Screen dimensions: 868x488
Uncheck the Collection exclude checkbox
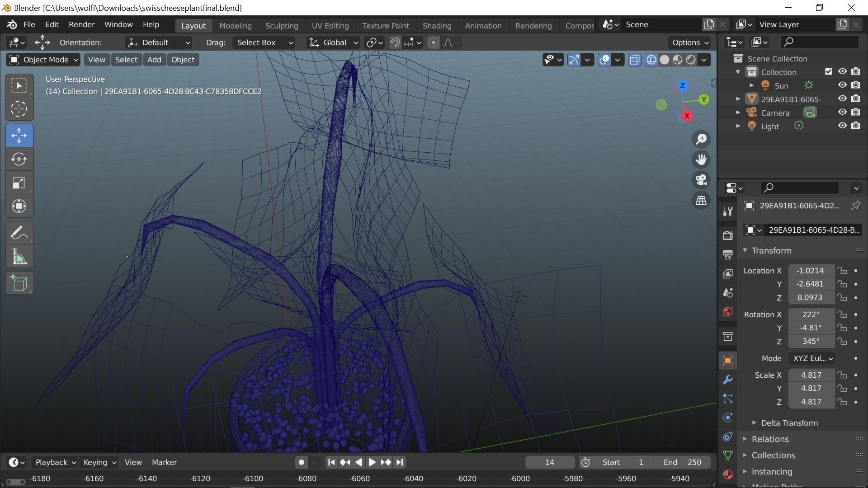[828, 71]
